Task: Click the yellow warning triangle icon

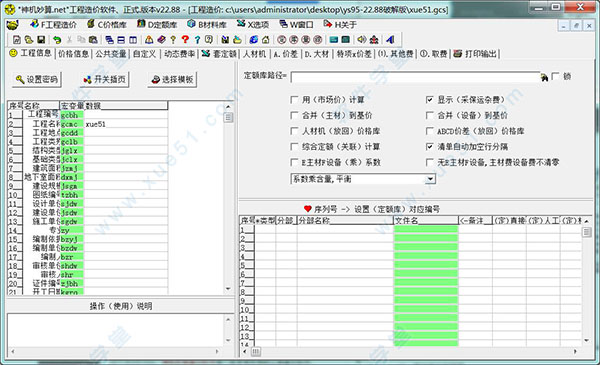Action: coord(149,39)
